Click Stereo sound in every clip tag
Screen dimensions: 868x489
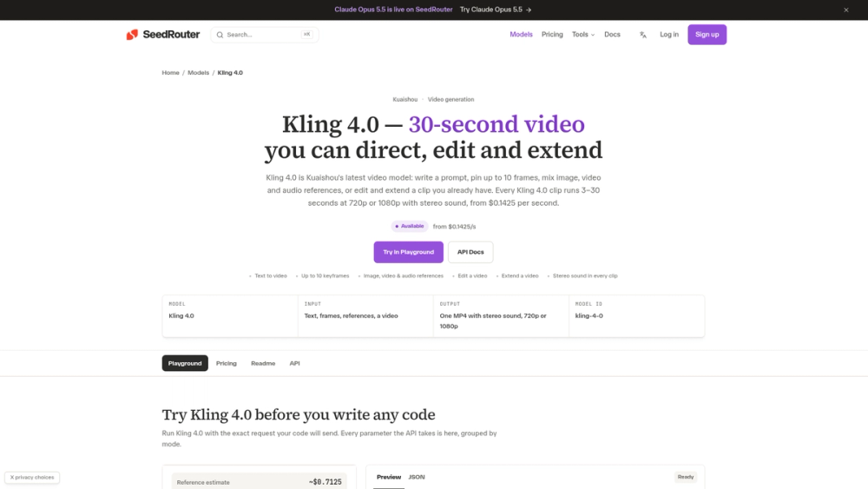pos(584,276)
